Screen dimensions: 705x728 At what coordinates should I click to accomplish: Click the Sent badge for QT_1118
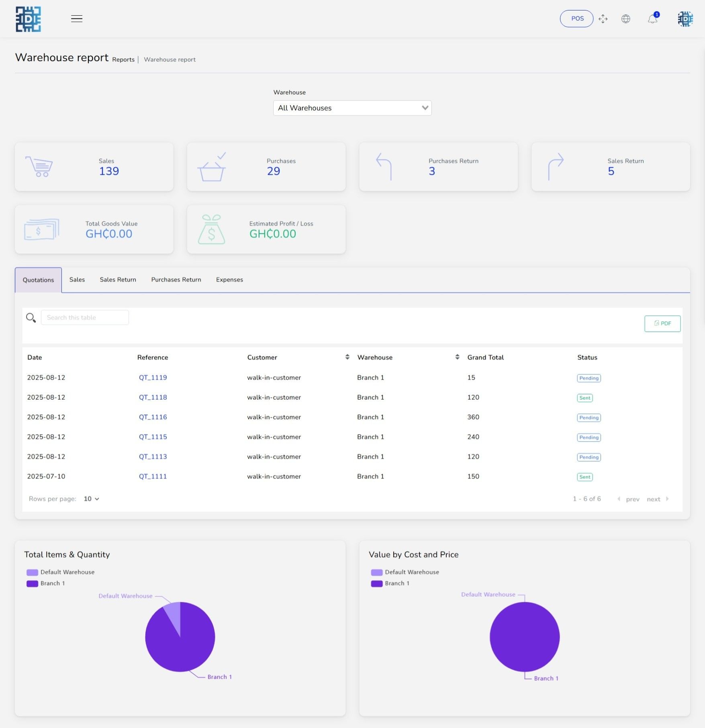pyautogui.click(x=585, y=398)
